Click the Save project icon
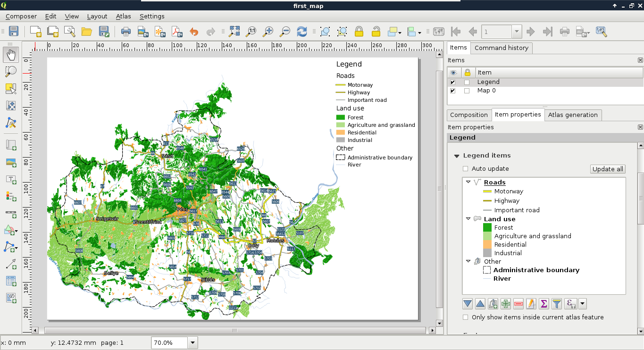Viewport: 644px width, 350px height. click(x=14, y=32)
